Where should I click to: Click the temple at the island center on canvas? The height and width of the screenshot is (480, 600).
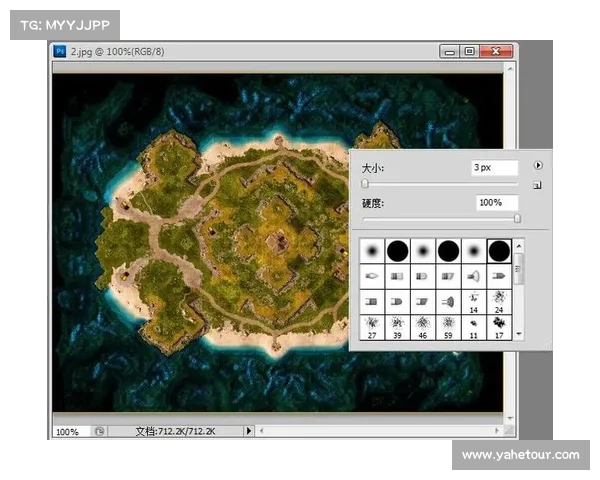pos(278,241)
